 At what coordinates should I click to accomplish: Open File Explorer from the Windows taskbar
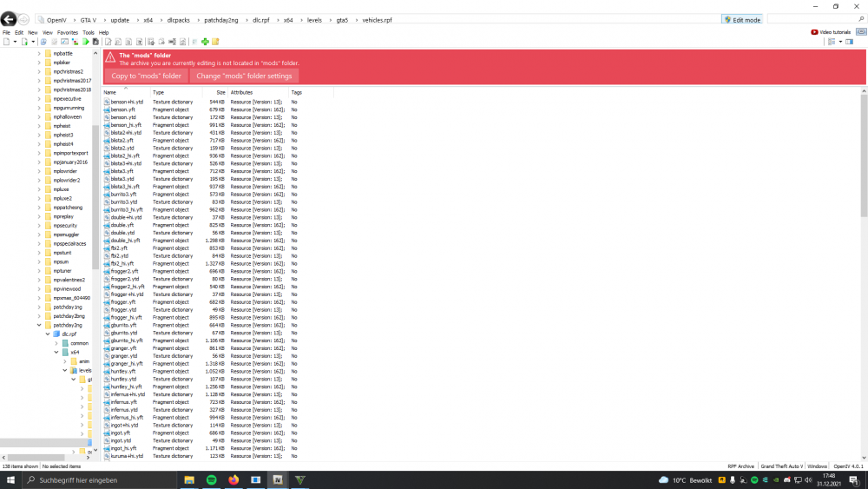[x=189, y=480]
